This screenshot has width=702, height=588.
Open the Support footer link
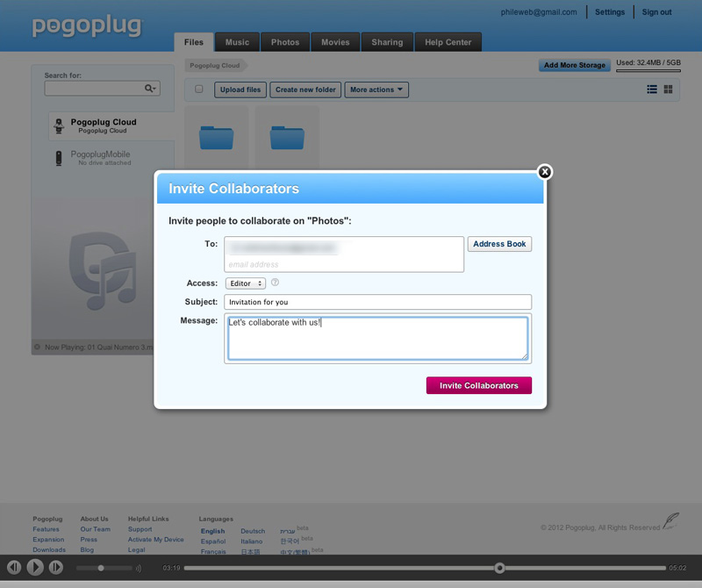point(140,529)
